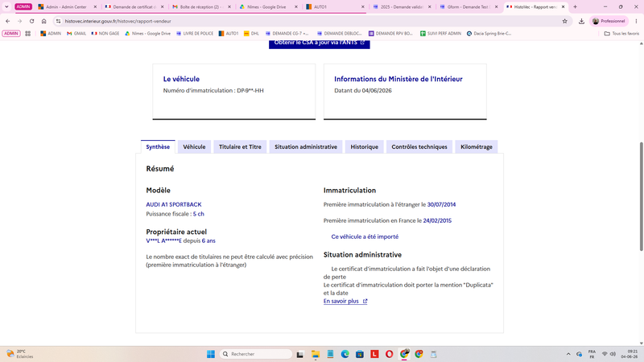Click the address bar URL field
The width and height of the screenshot is (644, 362).
tap(312, 21)
